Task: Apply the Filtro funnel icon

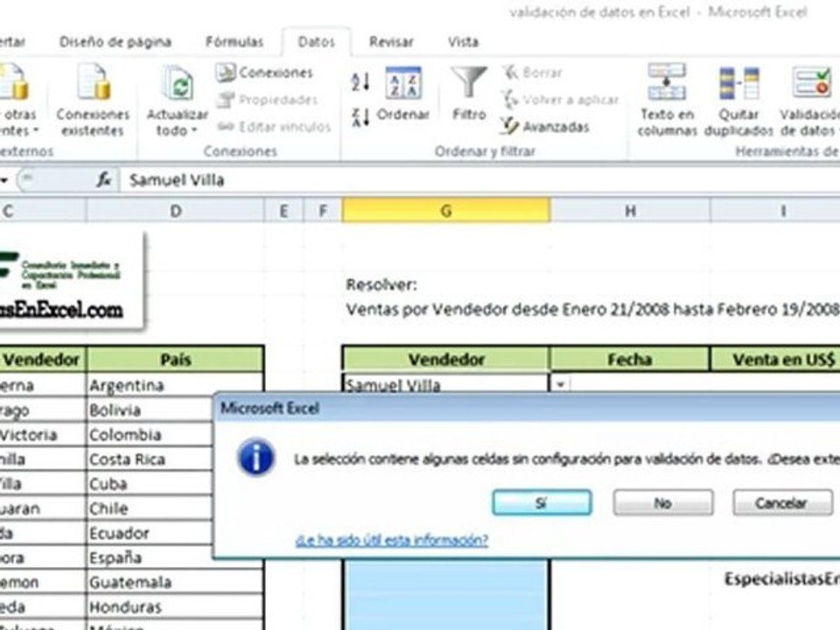Action: [469, 92]
